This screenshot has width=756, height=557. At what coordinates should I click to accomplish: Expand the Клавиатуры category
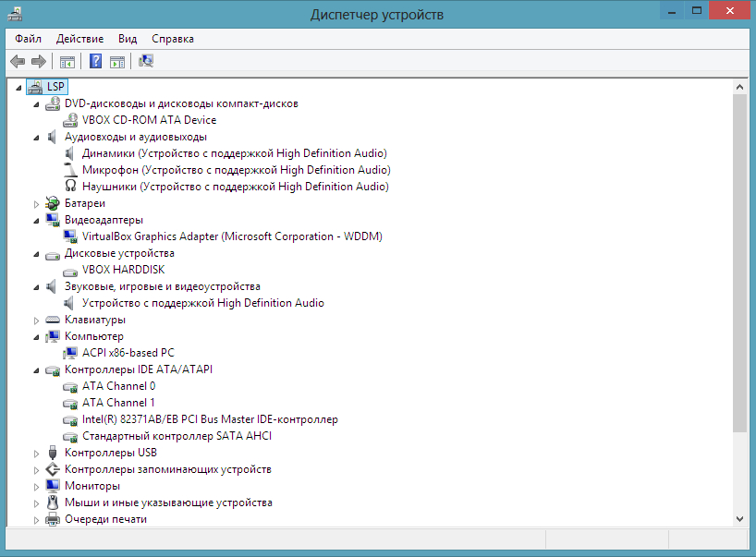click(37, 320)
